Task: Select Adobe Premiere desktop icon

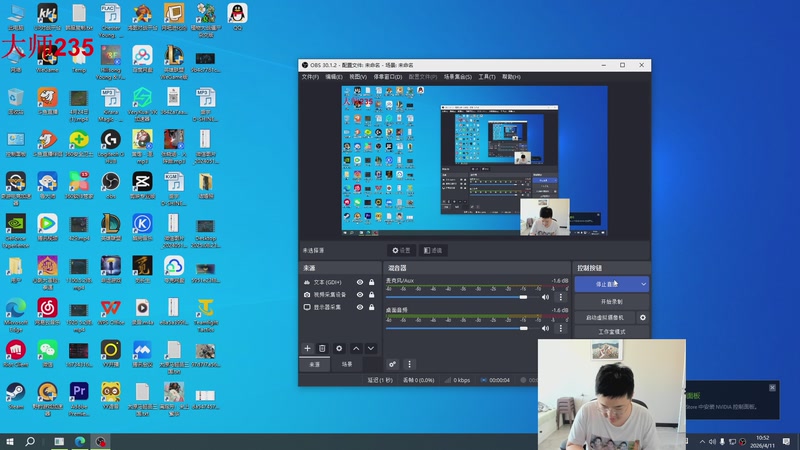Action: coord(79,399)
